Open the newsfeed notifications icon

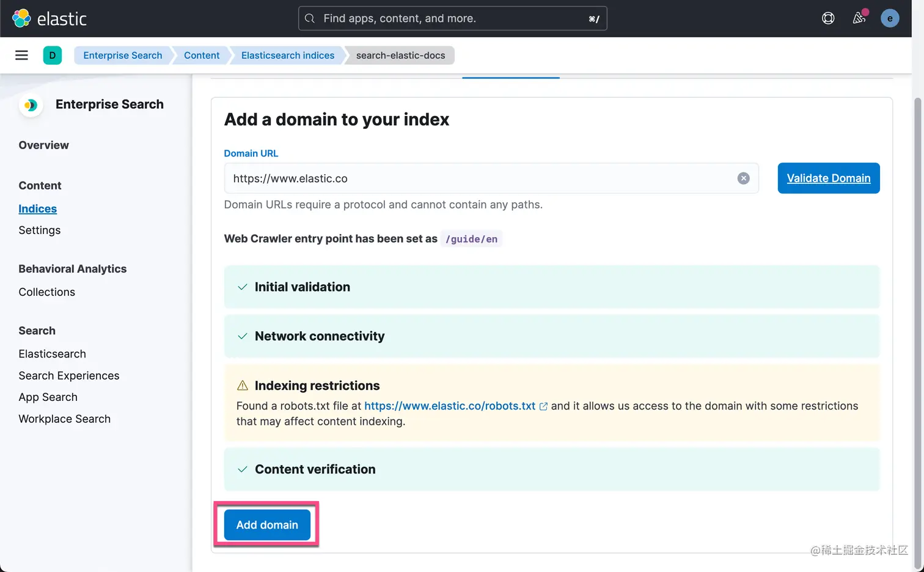[x=859, y=18]
